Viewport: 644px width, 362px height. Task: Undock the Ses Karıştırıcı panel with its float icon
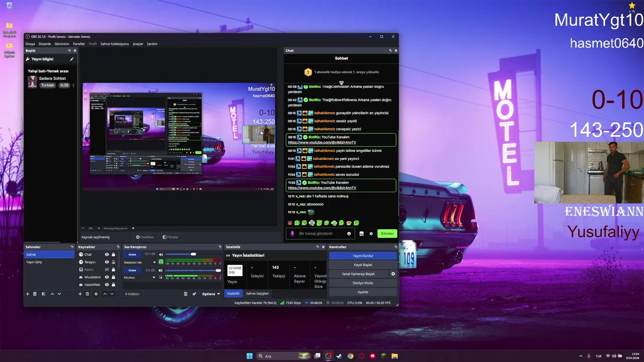coord(220,247)
